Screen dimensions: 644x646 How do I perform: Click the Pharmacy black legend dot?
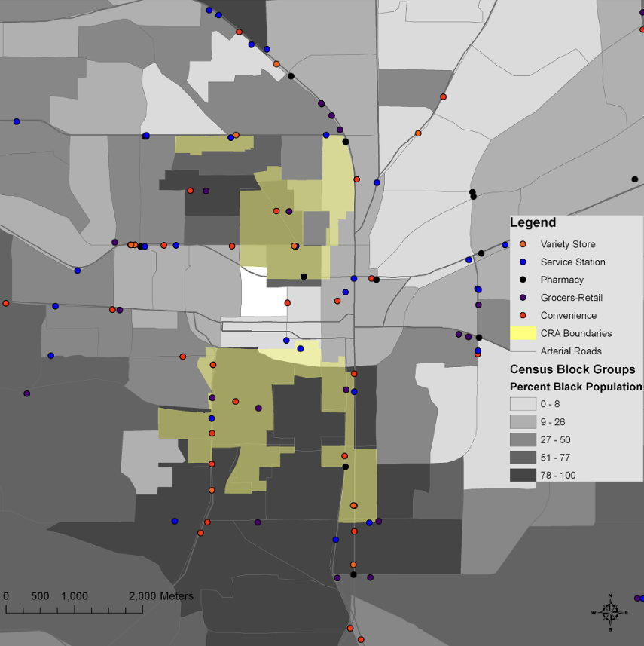[523, 280]
